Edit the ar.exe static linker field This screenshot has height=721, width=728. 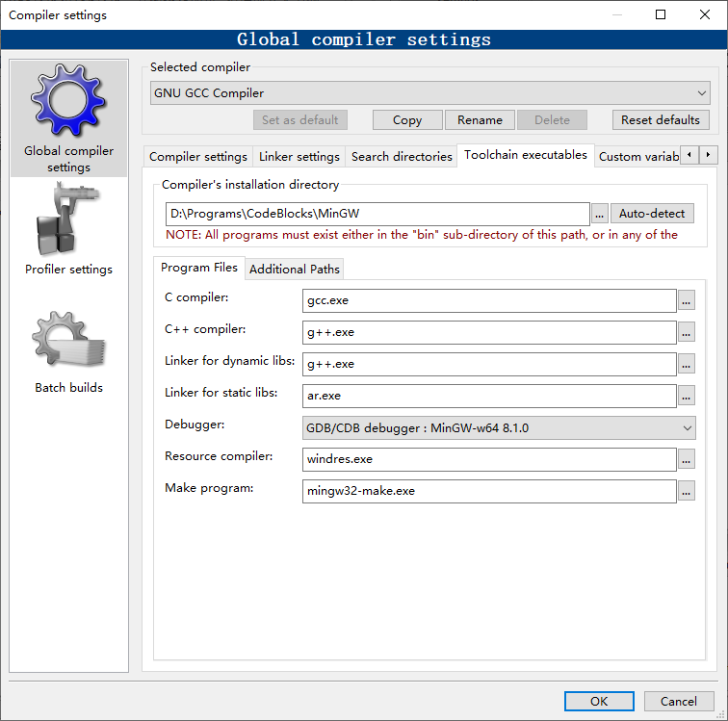pyautogui.click(x=489, y=396)
